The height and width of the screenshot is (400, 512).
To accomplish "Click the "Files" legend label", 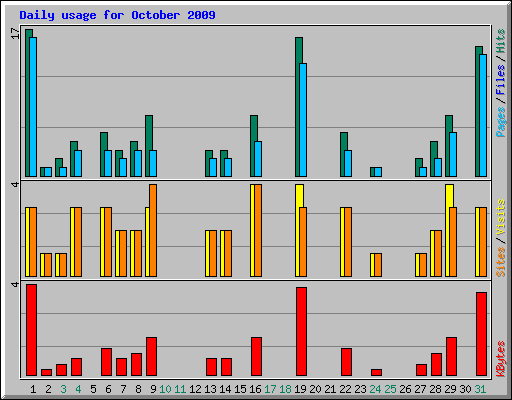I will pyautogui.click(x=501, y=79).
